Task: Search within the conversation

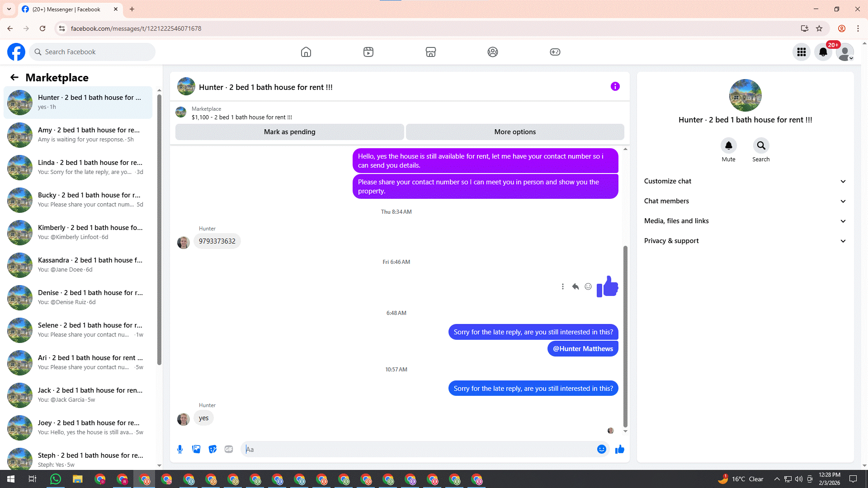Action: 761,145
